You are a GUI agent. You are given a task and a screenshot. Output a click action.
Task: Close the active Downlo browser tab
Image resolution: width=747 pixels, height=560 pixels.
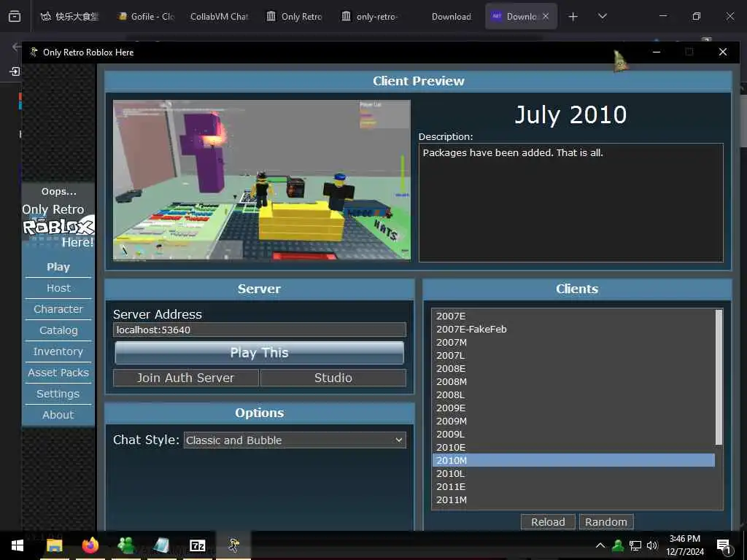click(546, 16)
